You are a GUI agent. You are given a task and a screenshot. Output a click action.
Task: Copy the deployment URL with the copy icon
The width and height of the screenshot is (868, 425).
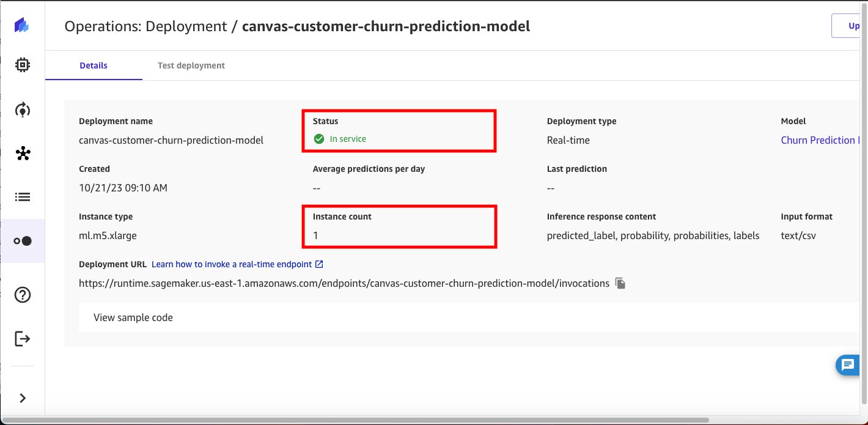click(620, 283)
